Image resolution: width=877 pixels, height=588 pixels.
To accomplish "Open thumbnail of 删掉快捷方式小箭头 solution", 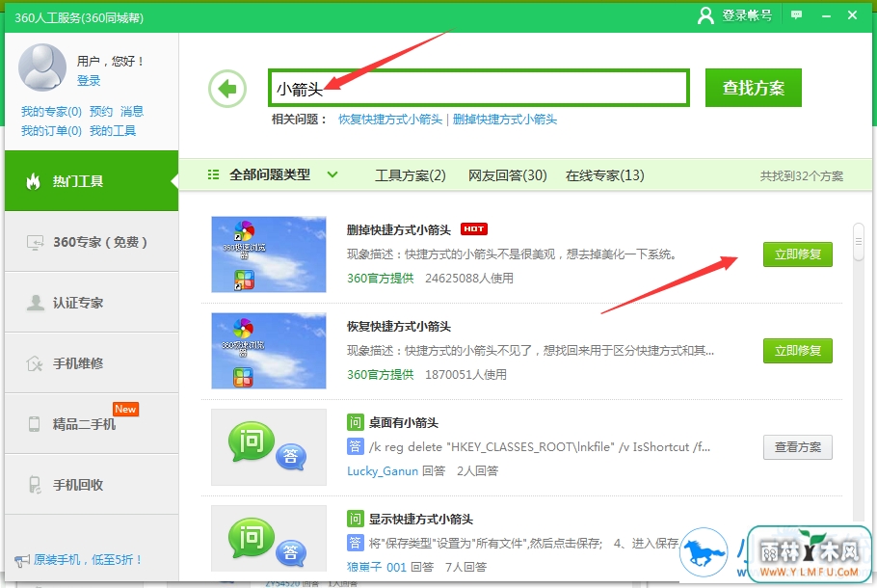I will click(x=269, y=254).
